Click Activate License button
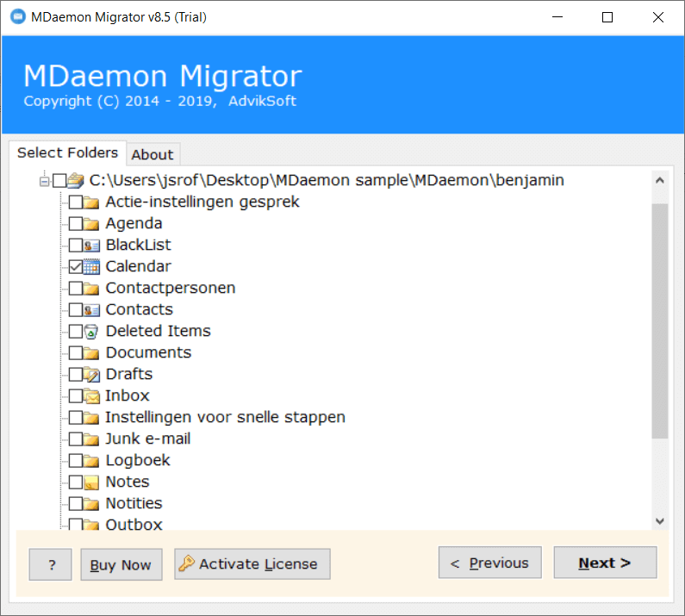 pyautogui.click(x=252, y=564)
